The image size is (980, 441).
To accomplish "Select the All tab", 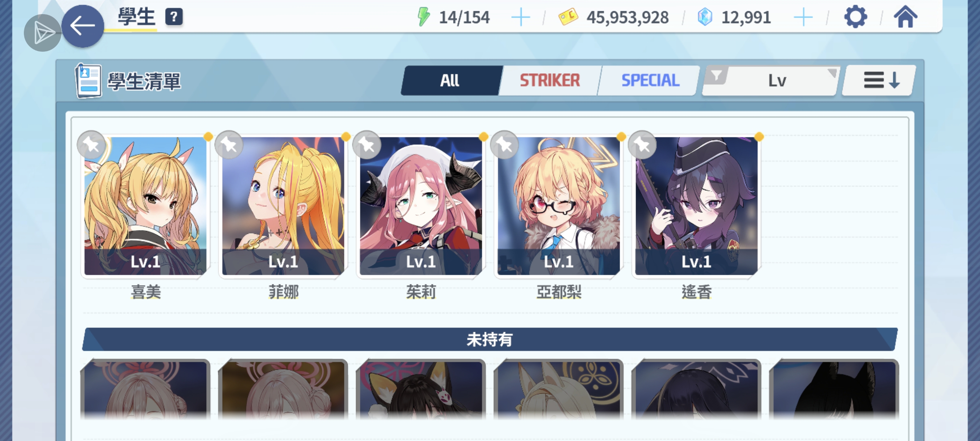I will pos(451,81).
